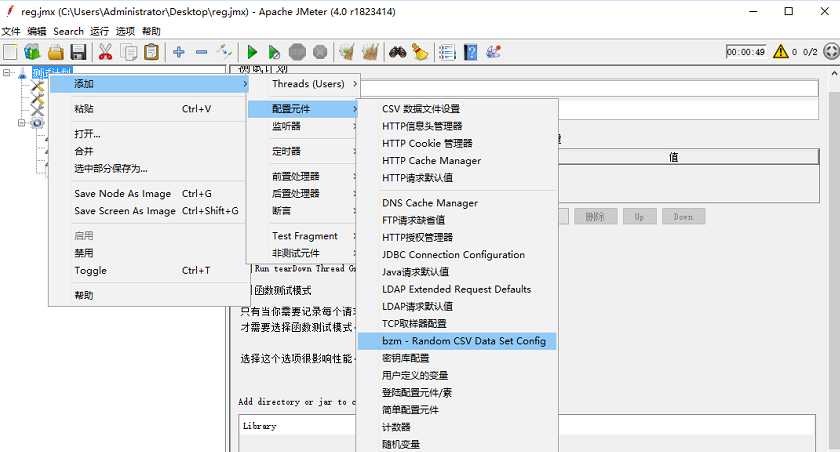840x452 pixels.
Task: Open the Templates toolbar icon
Action: tap(32, 52)
